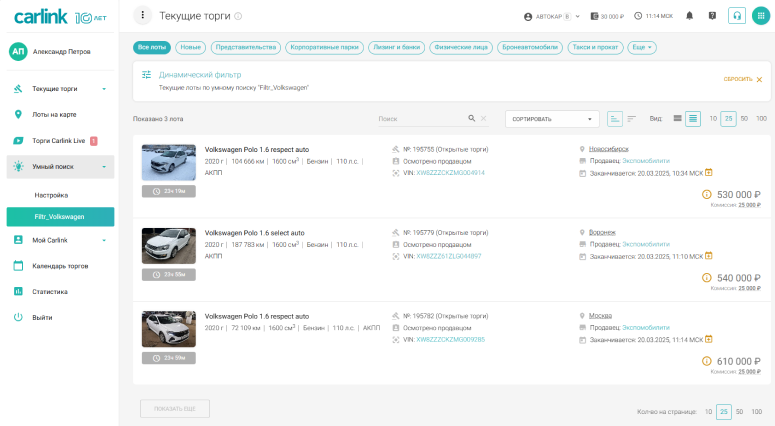Click the Поиск search field
The height and width of the screenshot is (426, 775).
[x=420, y=119]
